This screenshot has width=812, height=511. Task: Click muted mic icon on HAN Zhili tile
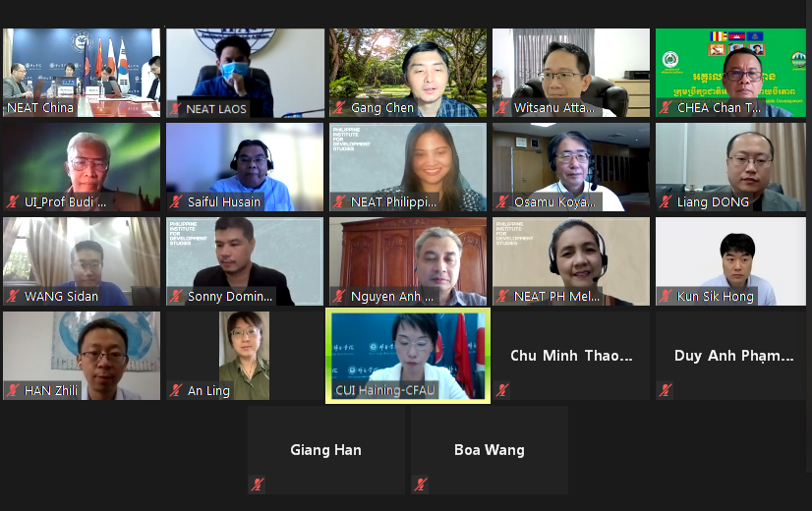pos(13,390)
